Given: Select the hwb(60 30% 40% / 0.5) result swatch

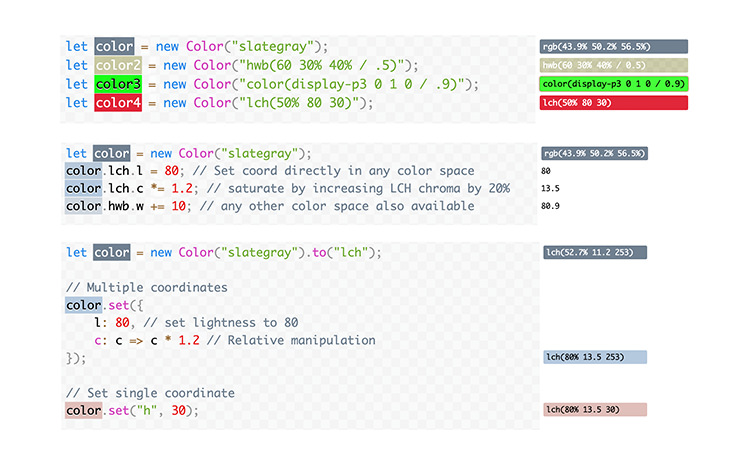Looking at the screenshot, I should 614,65.
